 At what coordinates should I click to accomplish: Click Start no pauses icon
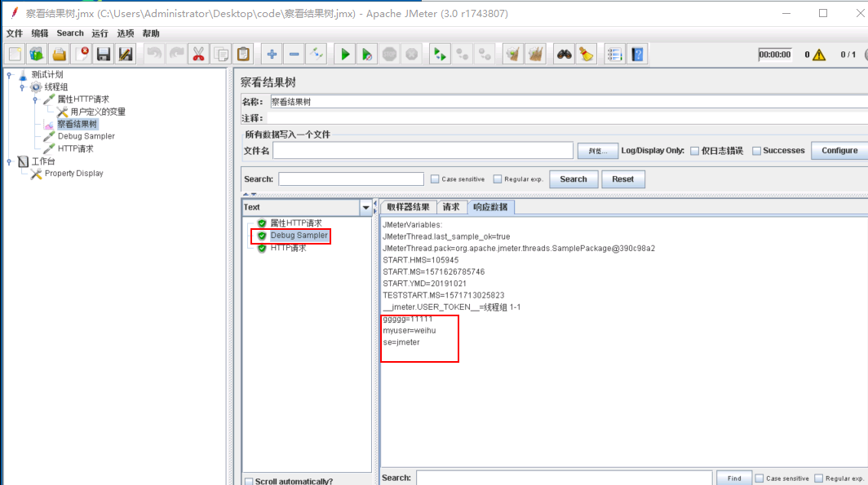(367, 54)
